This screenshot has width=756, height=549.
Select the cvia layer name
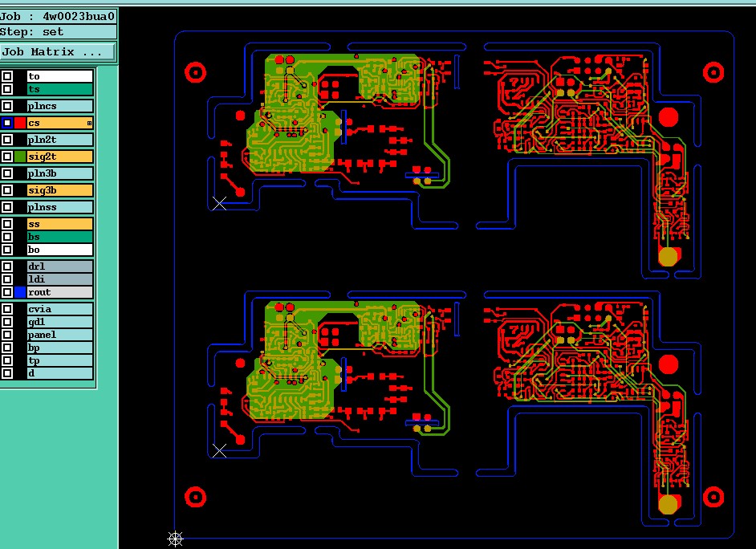click(59, 309)
